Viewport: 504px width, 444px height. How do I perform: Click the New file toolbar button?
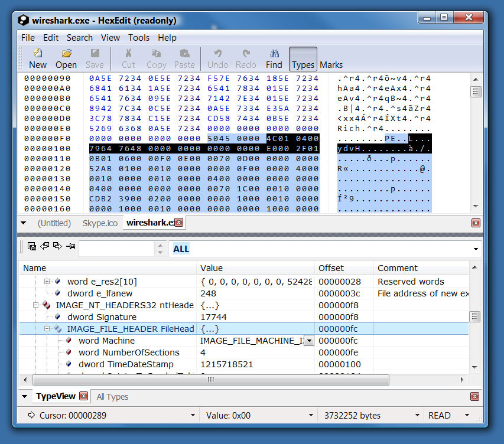[38, 59]
